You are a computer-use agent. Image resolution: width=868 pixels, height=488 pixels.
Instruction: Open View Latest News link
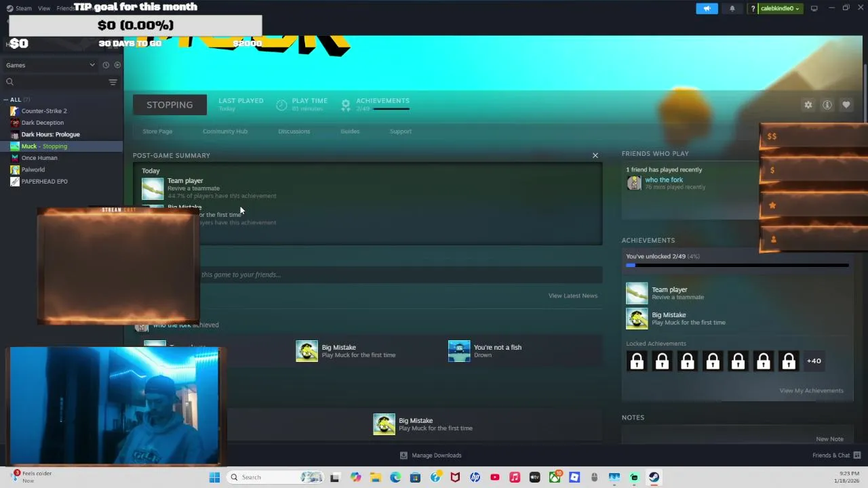click(573, 296)
